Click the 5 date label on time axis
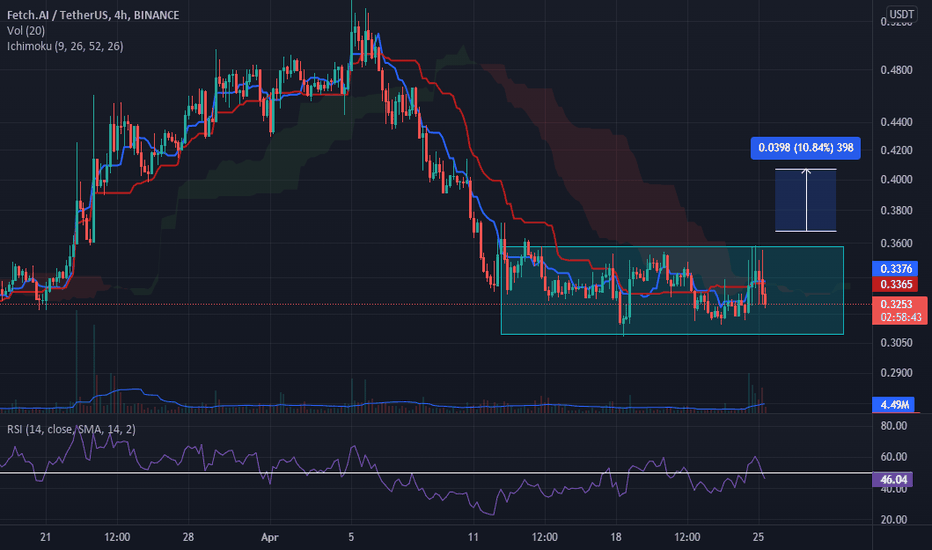 351,537
